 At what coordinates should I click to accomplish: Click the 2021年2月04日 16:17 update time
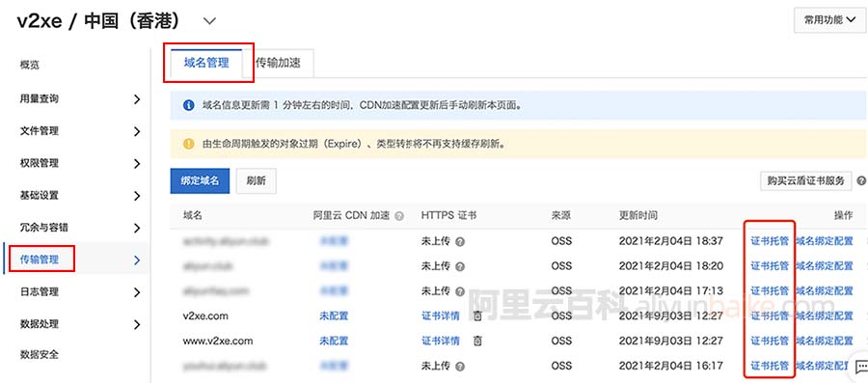671,366
